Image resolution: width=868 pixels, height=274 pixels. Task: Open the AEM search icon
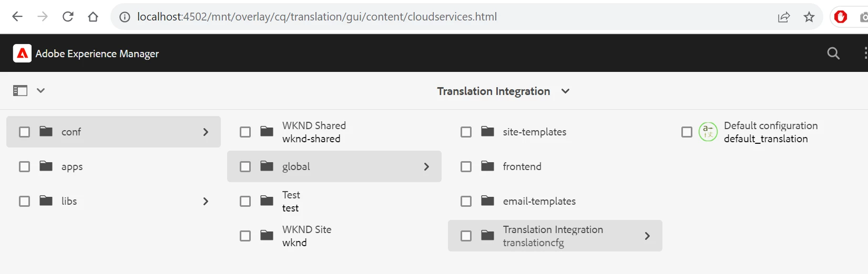[x=833, y=53]
